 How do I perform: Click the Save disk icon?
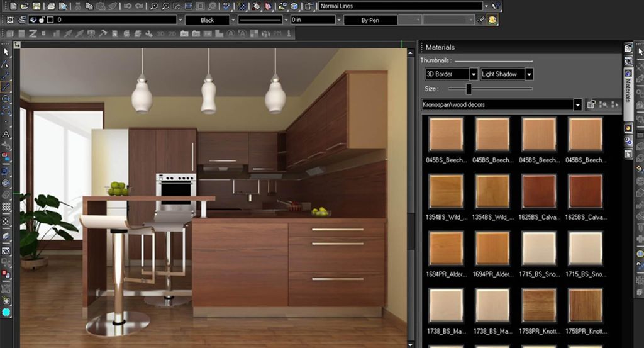[x=37, y=6]
